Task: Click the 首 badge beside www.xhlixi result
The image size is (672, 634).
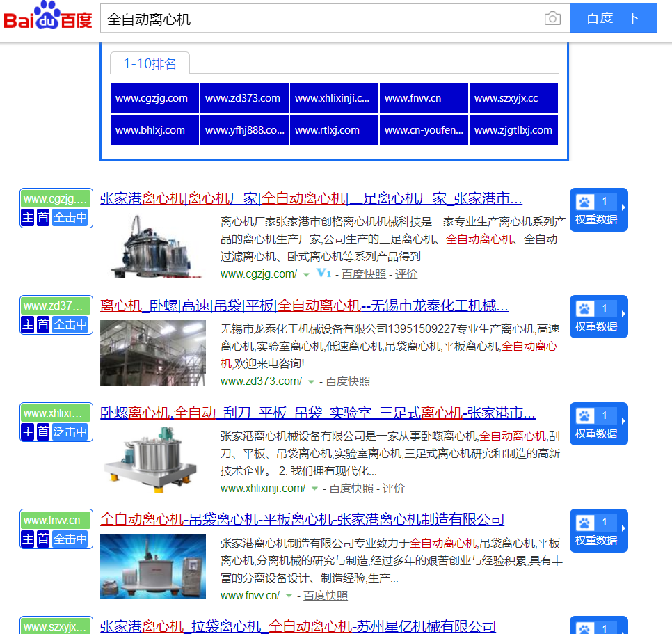Action: [x=43, y=431]
